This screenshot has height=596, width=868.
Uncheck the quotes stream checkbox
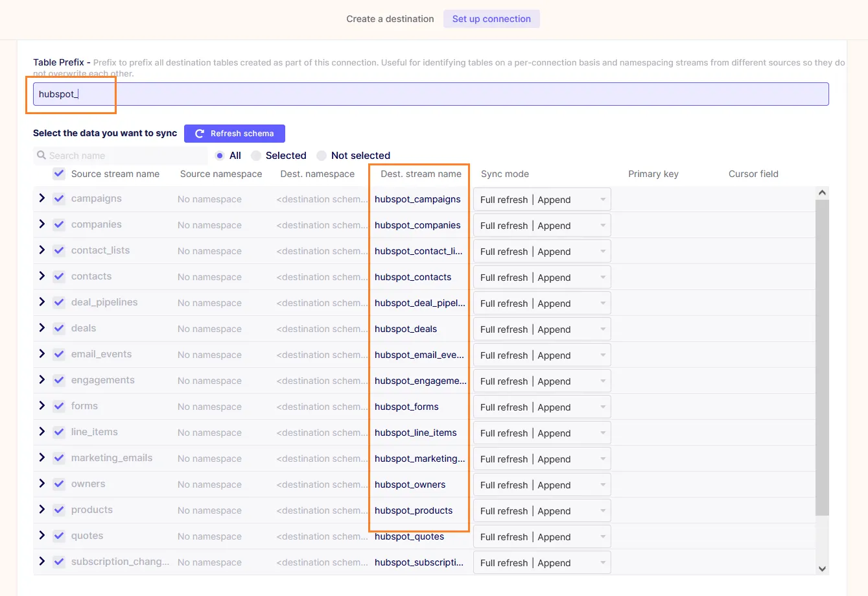pyautogui.click(x=59, y=536)
